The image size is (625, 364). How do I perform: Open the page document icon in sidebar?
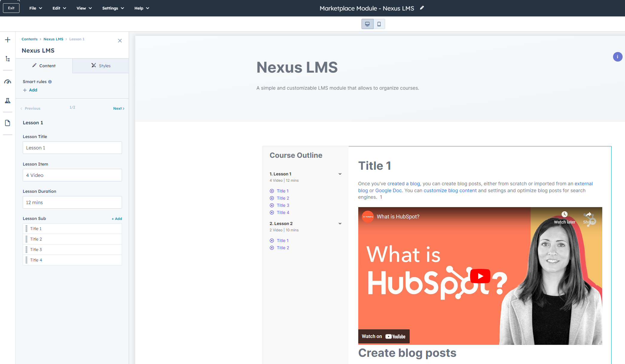[x=8, y=123]
